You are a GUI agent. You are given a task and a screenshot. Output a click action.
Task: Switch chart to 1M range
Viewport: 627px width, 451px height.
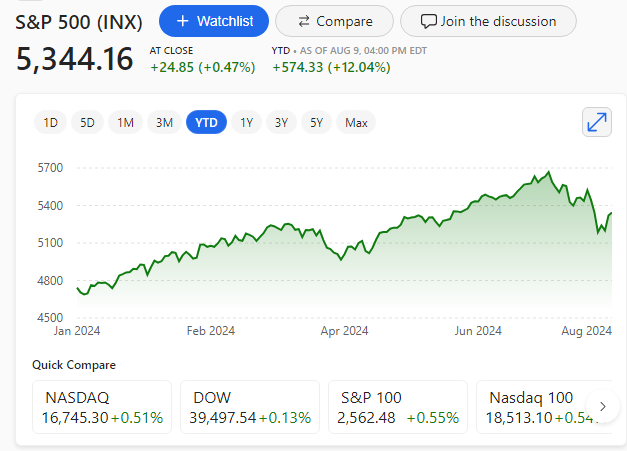pos(125,122)
